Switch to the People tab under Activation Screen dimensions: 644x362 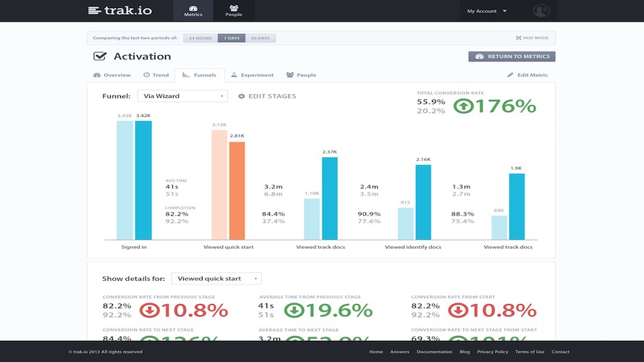[x=301, y=75]
